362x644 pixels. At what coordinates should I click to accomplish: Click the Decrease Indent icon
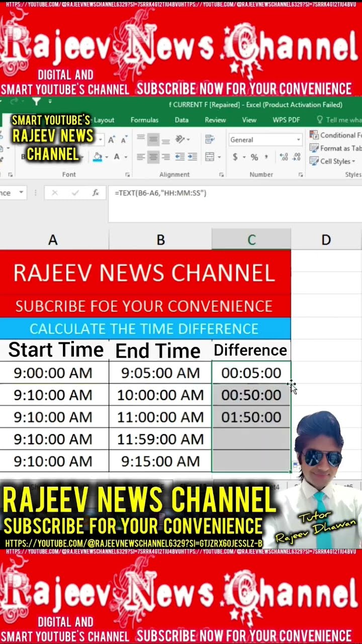pyautogui.click(x=179, y=156)
